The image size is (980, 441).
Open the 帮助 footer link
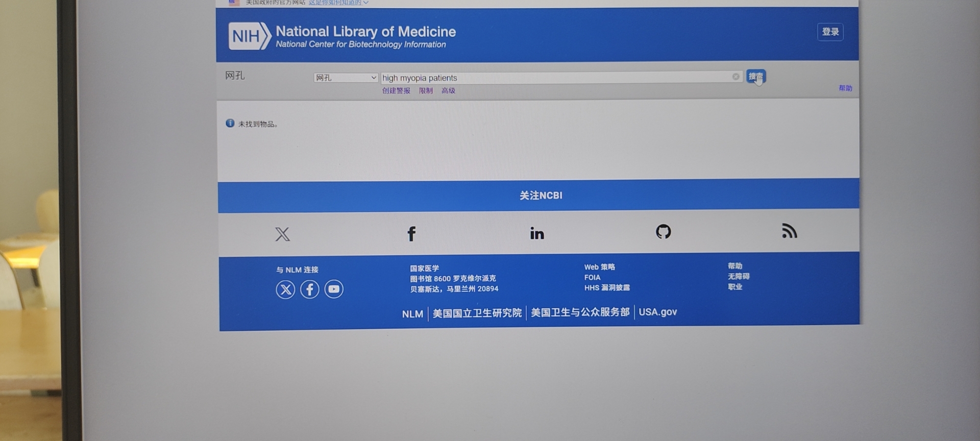(735, 266)
